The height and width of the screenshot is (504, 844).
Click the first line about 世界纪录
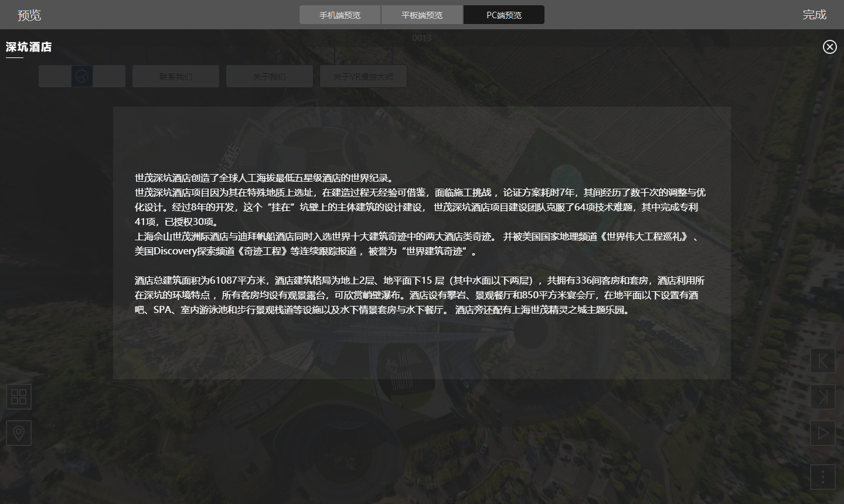[264, 178]
